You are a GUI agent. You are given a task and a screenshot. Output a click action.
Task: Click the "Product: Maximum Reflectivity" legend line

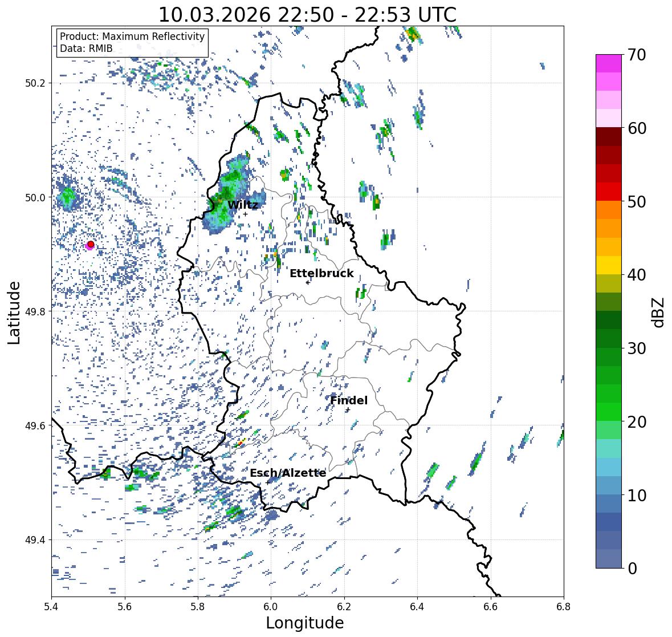132,36
